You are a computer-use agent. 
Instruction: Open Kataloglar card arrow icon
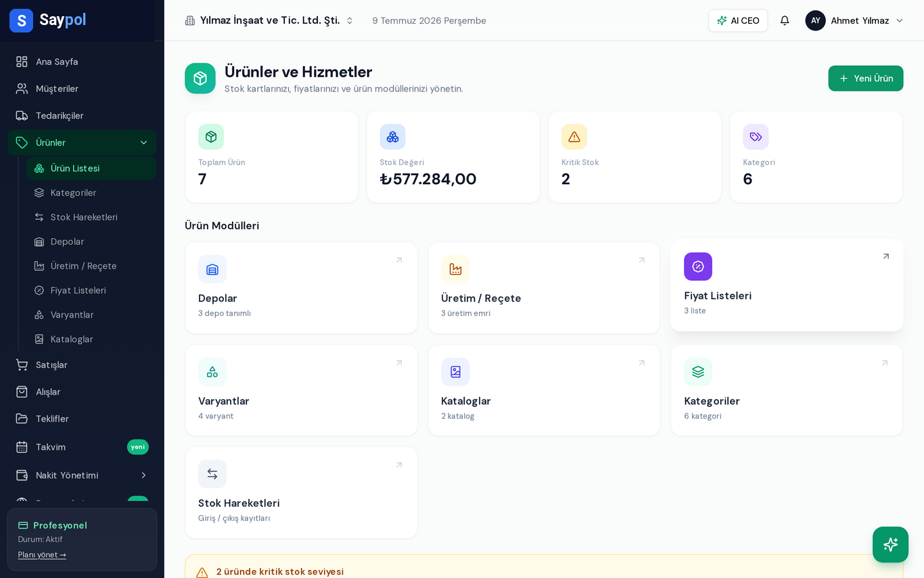tap(641, 363)
